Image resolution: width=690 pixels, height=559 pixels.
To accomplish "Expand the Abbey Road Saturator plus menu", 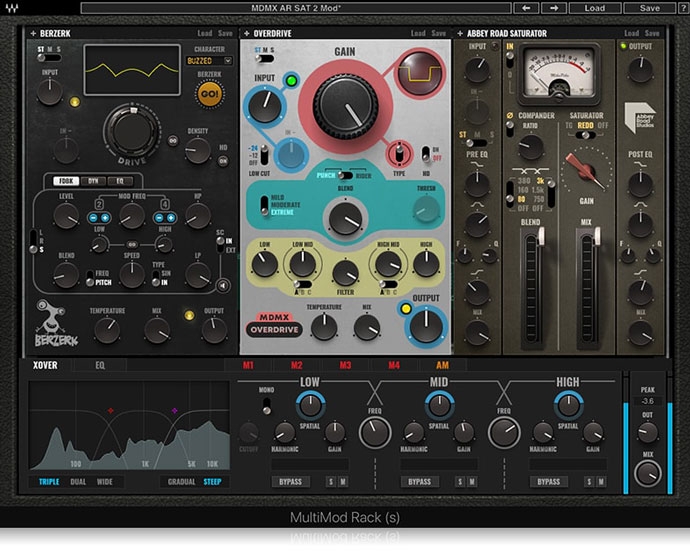I will (459, 33).
